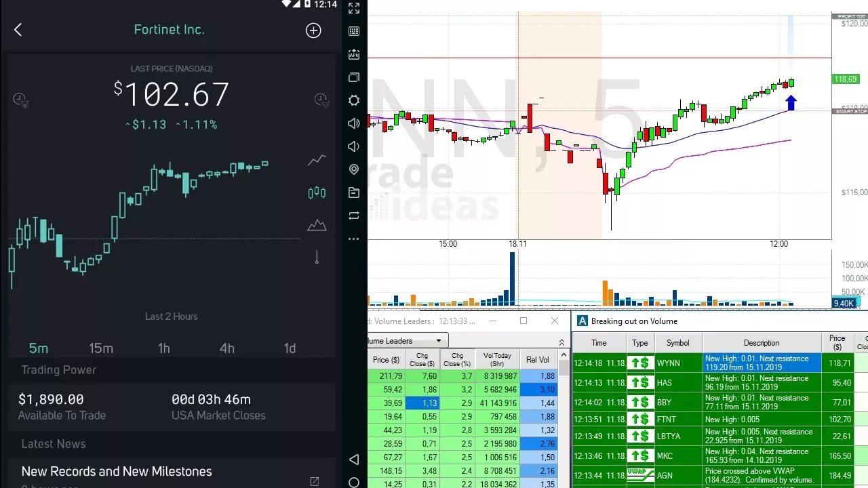Click Time column header in alerts window
The height and width of the screenshot is (488, 868).
click(x=599, y=343)
